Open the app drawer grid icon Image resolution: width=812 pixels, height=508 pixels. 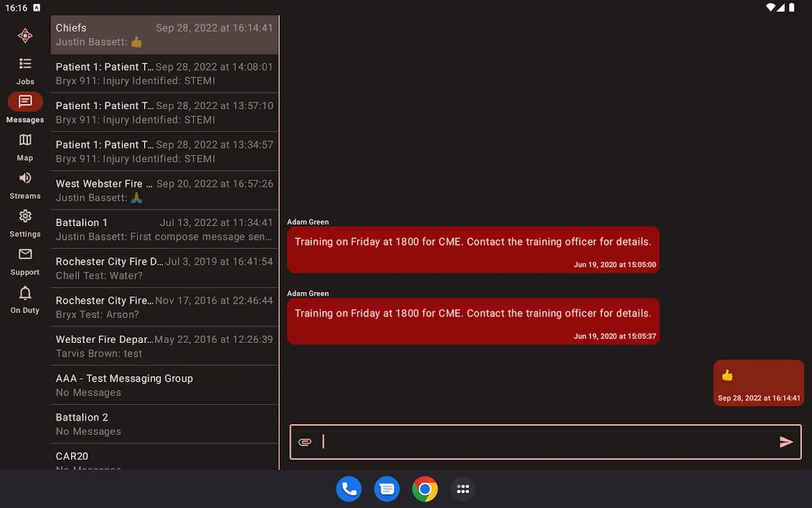click(463, 489)
